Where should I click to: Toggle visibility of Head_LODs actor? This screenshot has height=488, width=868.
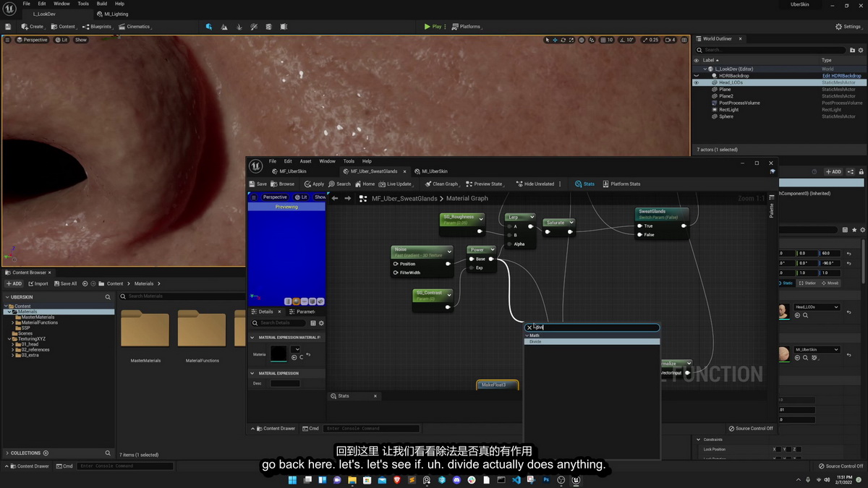[697, 82]
